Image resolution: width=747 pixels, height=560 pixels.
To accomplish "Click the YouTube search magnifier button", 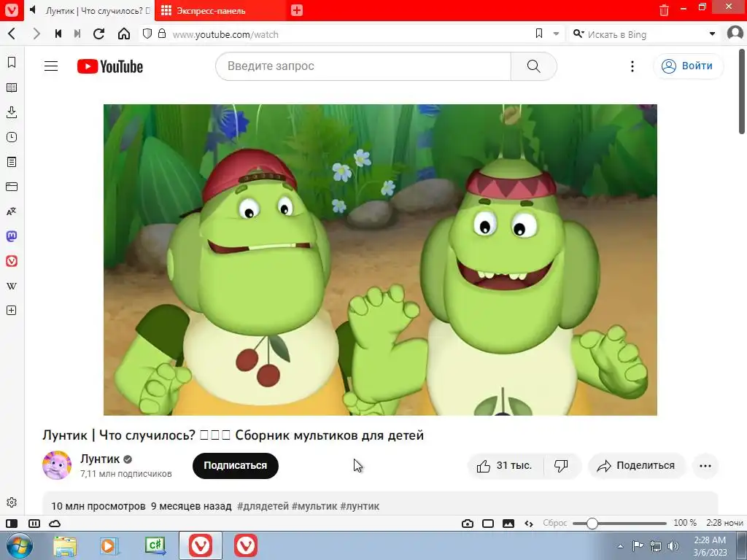I will pyautogui.click(x=533, y=66).
